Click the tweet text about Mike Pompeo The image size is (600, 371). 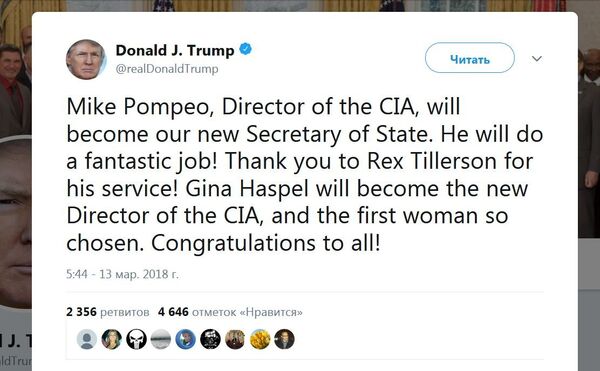click(305, 175)
